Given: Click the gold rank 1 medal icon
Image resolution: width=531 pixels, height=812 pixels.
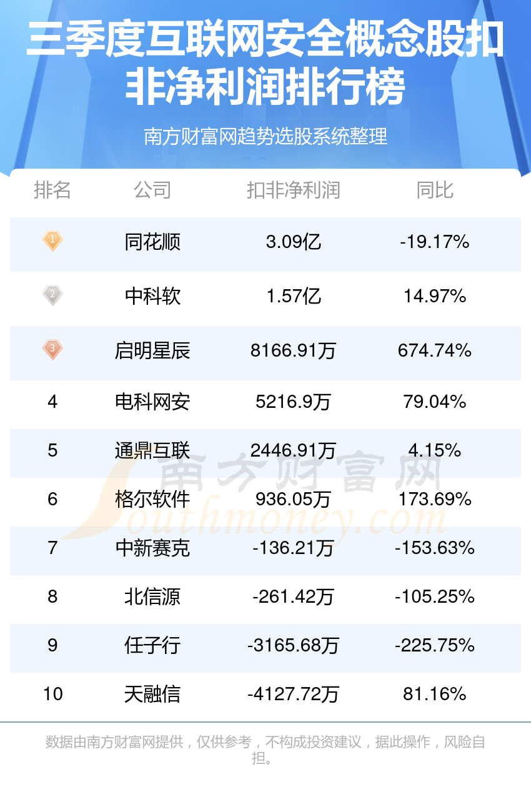Looking at the screenshot, I should click(x=52, y=240).
